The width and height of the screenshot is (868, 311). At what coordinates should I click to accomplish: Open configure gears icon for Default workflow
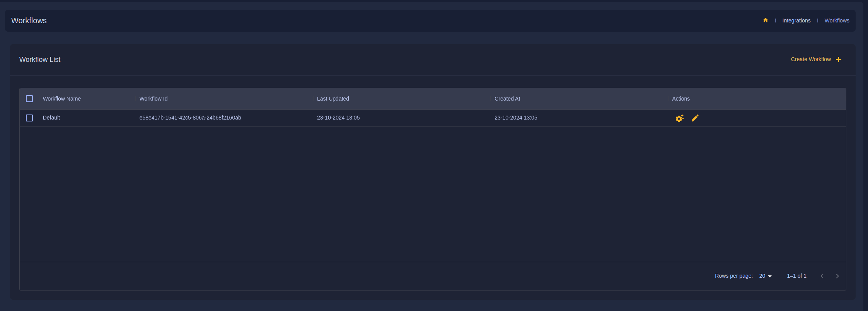point(679,118)
